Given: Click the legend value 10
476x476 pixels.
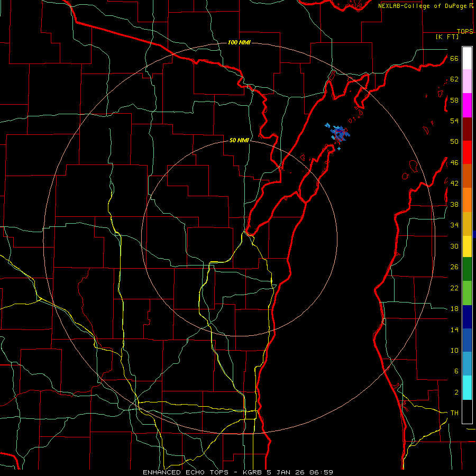Looking at the screenshot, I should (454, 350).
